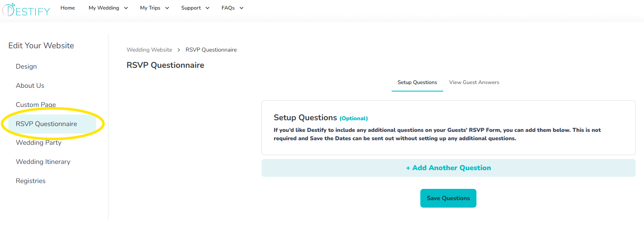
Task: Open Custom Page in the sidebar
Action: 36,105
